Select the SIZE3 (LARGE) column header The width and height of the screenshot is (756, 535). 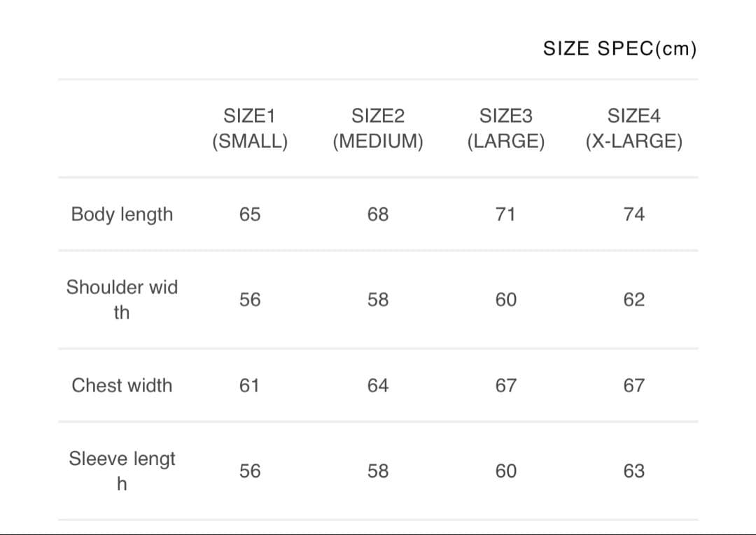505,128
